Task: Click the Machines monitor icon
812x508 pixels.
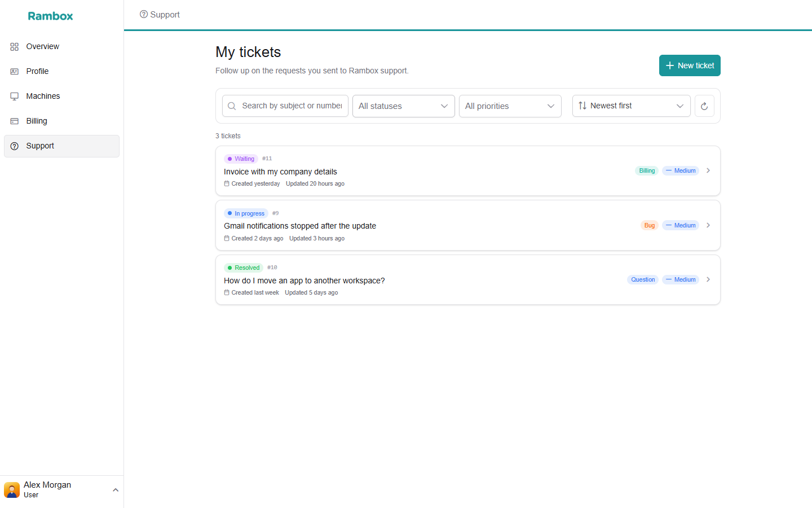Action: [15, 97]
